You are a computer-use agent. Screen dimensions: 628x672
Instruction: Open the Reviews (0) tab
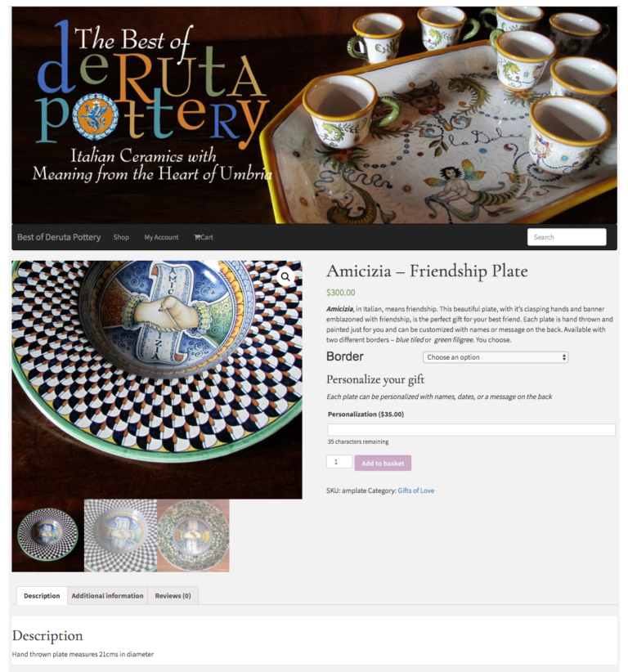point(173,596)
